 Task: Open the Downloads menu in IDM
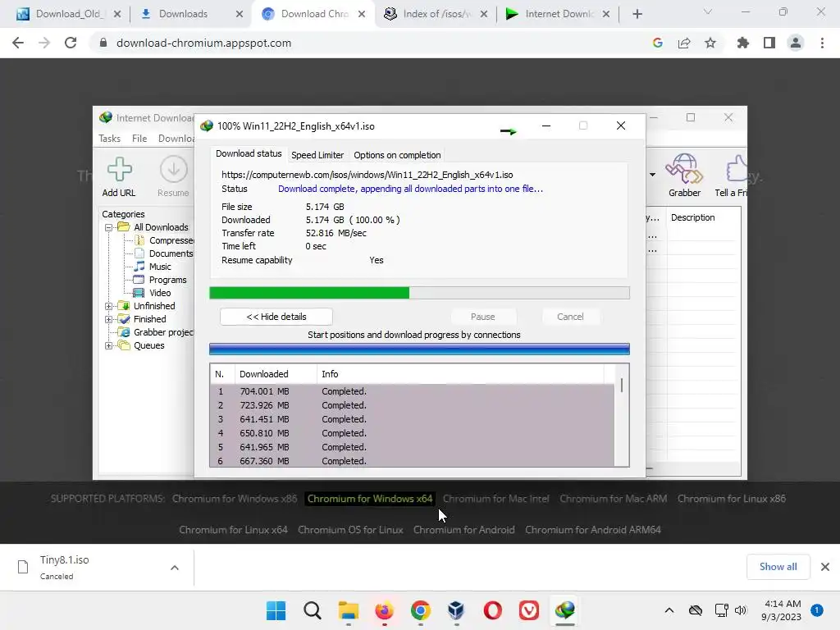(176, 138)
